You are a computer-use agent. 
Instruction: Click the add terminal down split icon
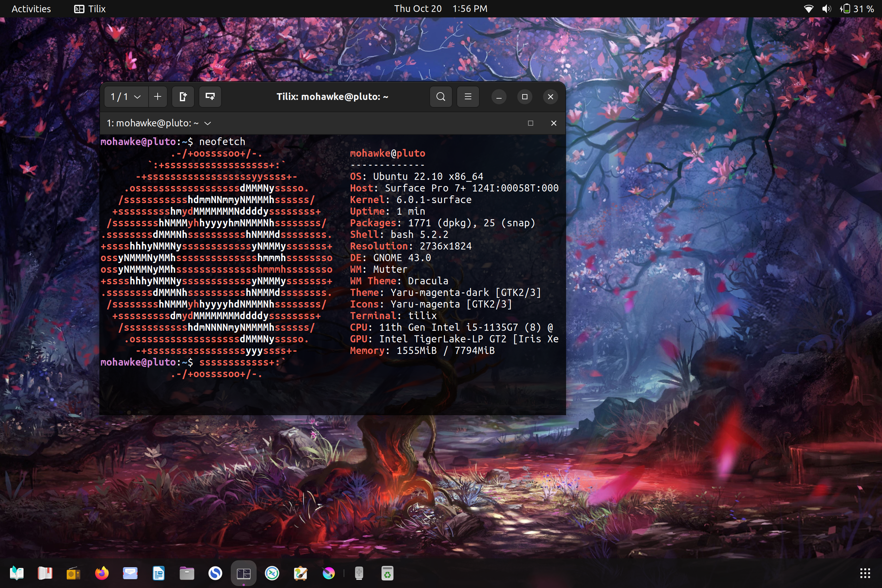(210, 97)
